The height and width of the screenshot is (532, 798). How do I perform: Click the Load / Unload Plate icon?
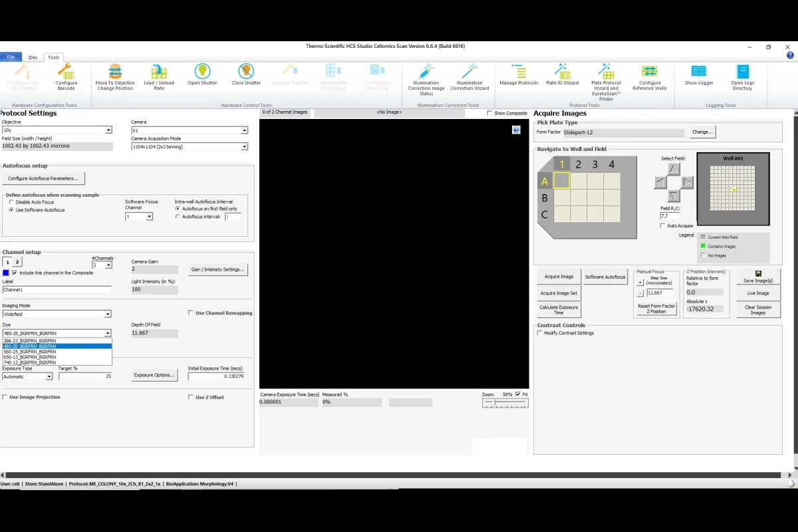[159, 72]
